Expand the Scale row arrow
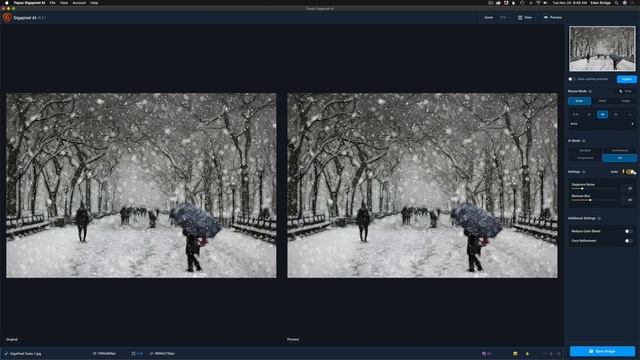Viewport: 640px width, 360px height. 633,124
